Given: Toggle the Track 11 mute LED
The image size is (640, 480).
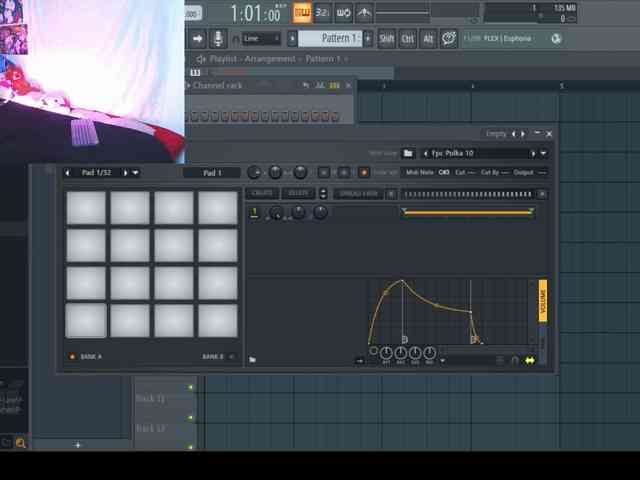Looking at the screenshot, I should point(191,387).
